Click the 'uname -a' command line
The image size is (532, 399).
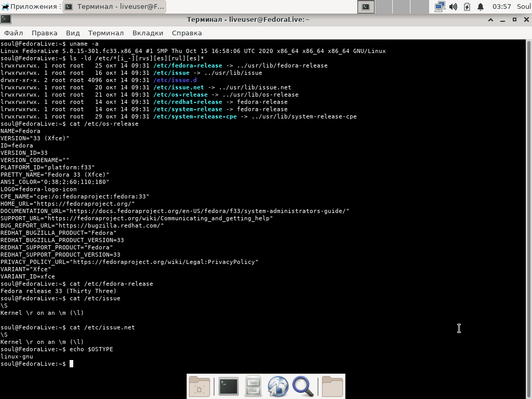[49, 44]
